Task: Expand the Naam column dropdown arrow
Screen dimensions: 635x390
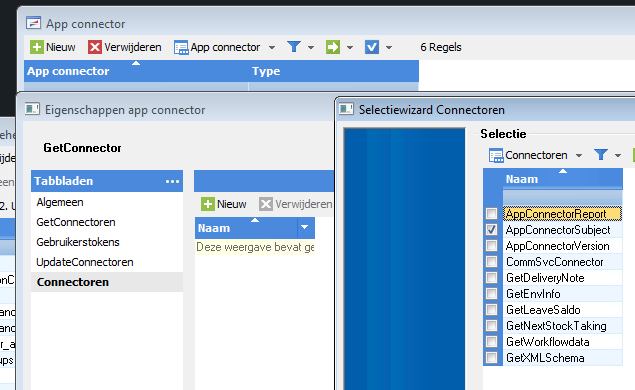Action: click(305, 228)
